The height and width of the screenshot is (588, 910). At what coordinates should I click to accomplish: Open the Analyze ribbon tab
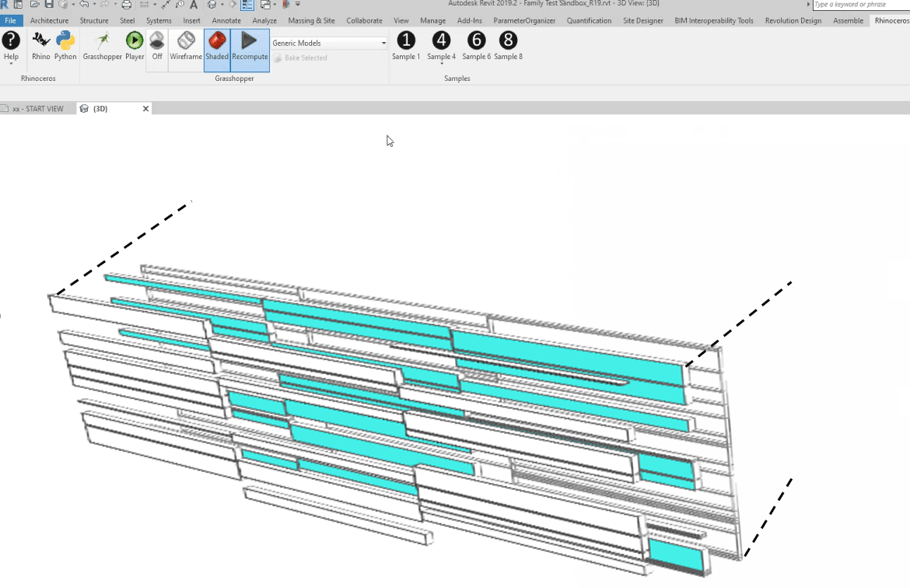264,20
